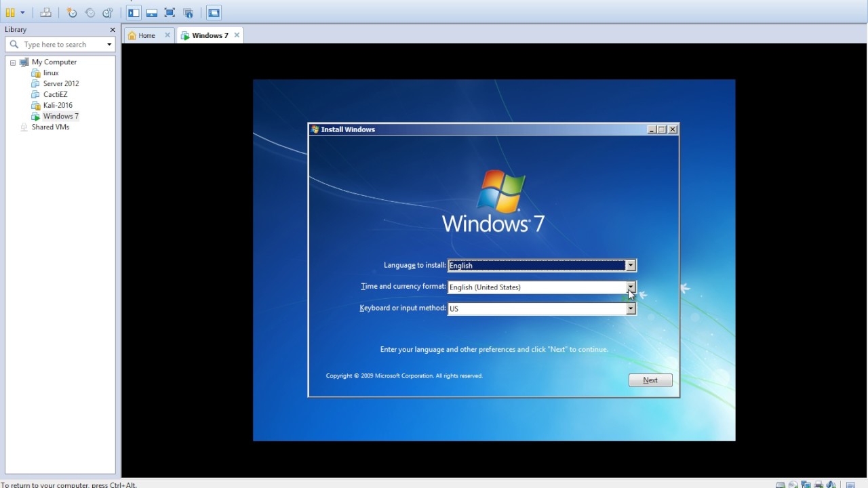Click the "Keyboard or input method:" label
Screen dimensions: 868x488
(x=403, y=308)
